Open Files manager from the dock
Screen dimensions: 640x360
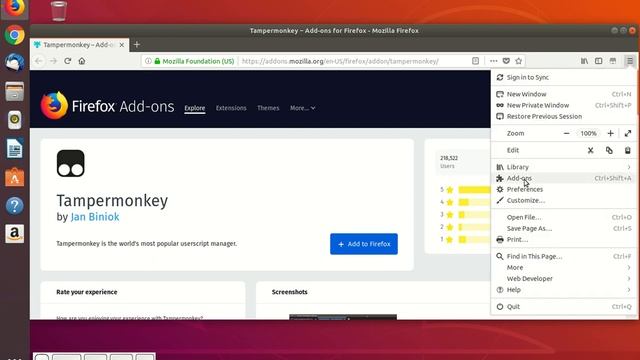click(15, 91)
